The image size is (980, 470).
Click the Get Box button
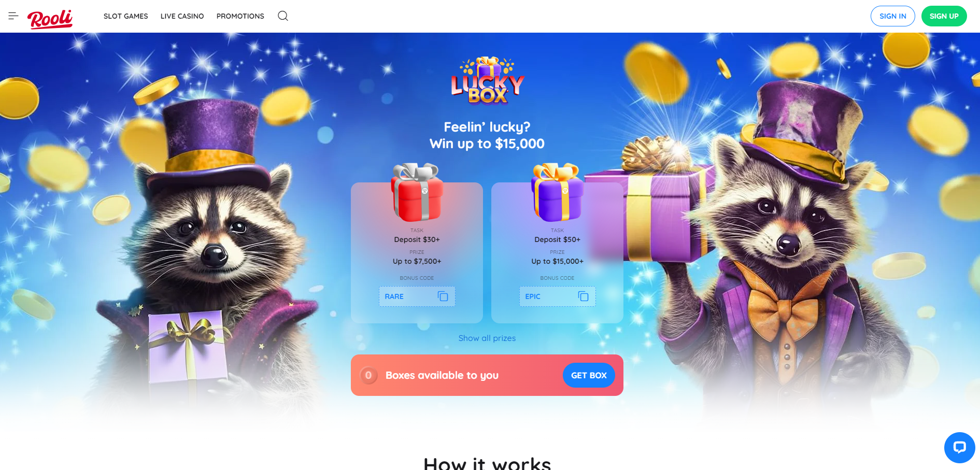coord(589,375)
